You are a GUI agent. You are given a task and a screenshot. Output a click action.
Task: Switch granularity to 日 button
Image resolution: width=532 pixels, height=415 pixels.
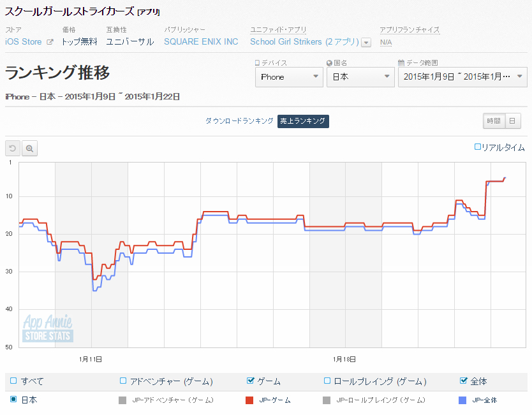point(512,121)
